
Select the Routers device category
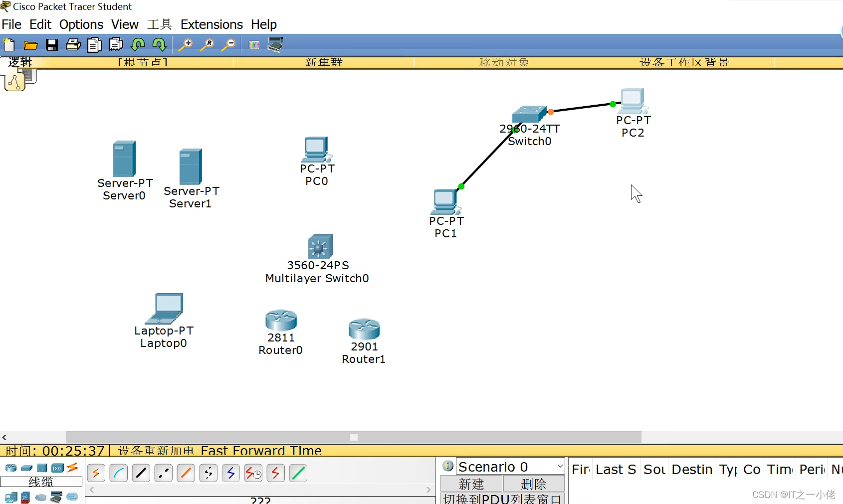click(x=11, y=468)
